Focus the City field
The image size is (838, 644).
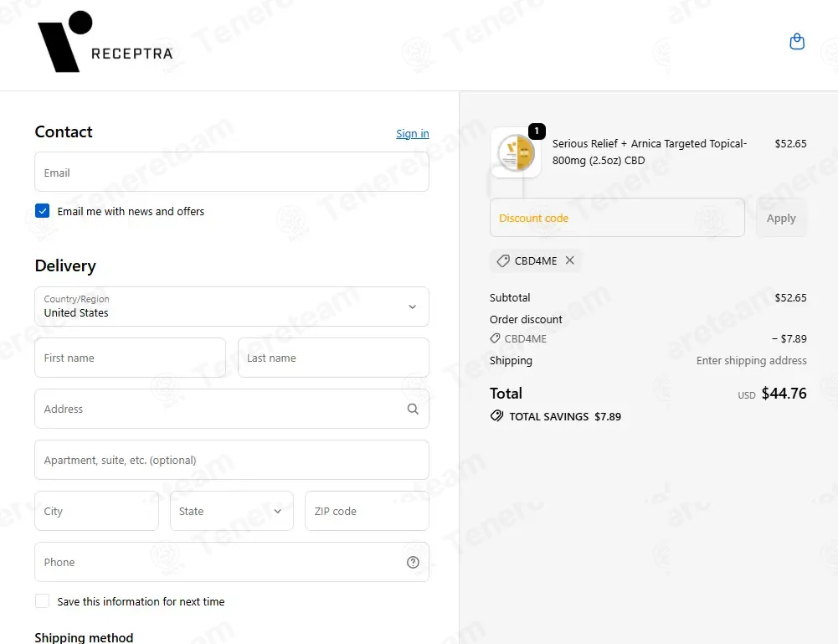(96, 511)
